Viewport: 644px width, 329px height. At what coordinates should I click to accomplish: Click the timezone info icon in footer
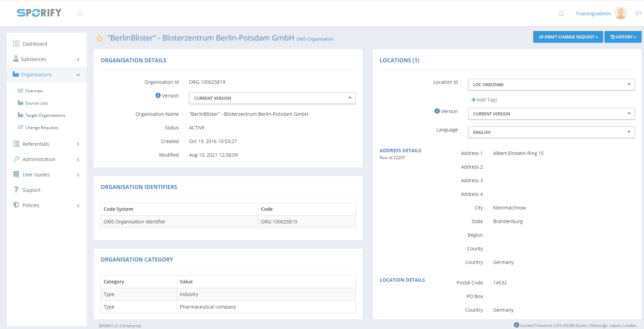click(x=516, y=325)
